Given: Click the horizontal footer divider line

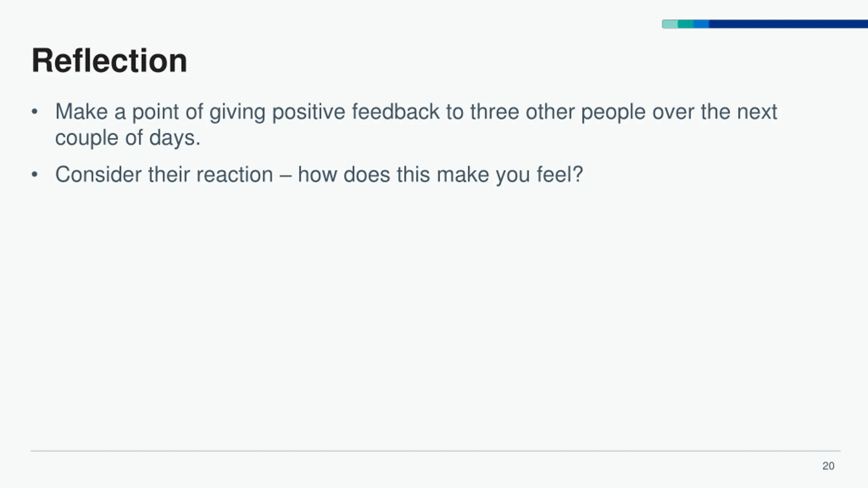Looking at the screenshot, I should 435,451.
